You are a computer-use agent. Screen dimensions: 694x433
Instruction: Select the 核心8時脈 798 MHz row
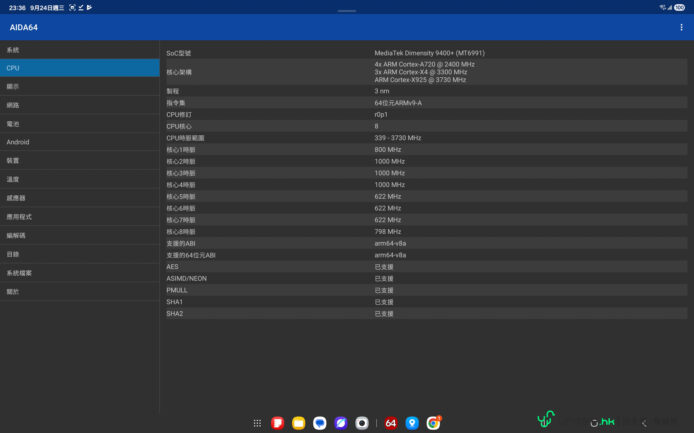[x=427, y=232]
